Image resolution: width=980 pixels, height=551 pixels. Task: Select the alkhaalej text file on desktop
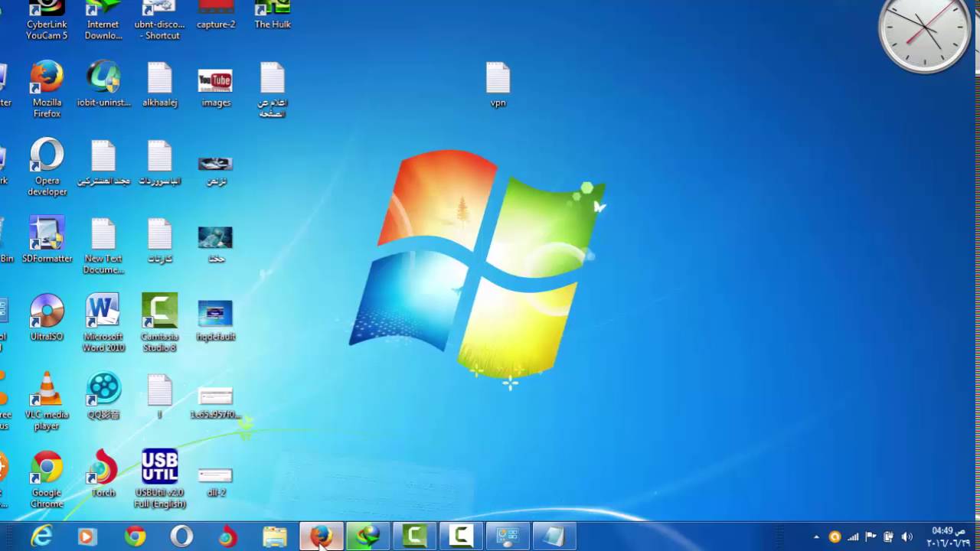click(x=160, y=84)
